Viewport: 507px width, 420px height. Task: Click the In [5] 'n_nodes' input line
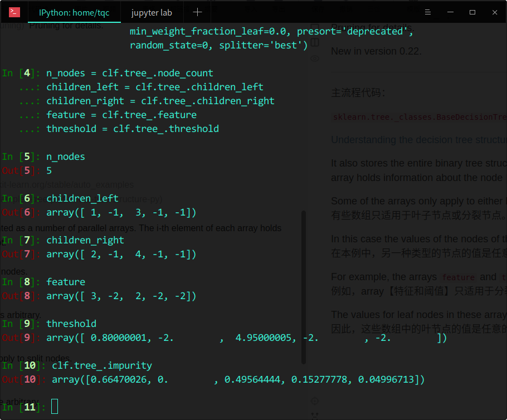point(66,157)
